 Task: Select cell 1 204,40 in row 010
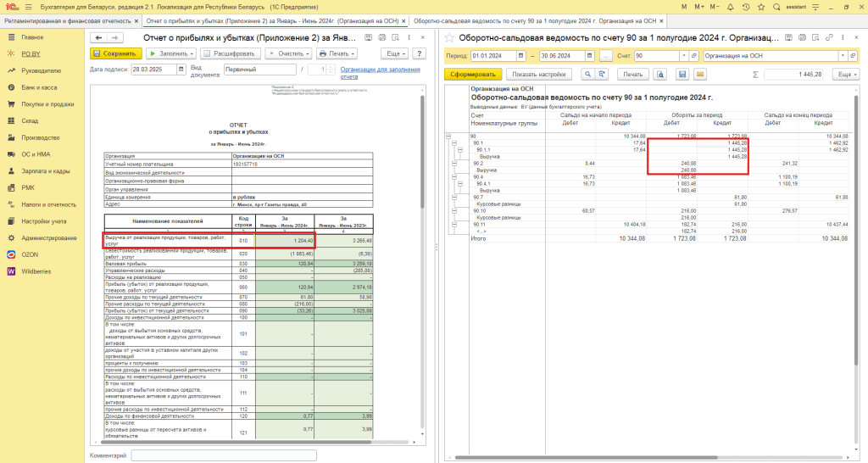(x=285, y=240)
